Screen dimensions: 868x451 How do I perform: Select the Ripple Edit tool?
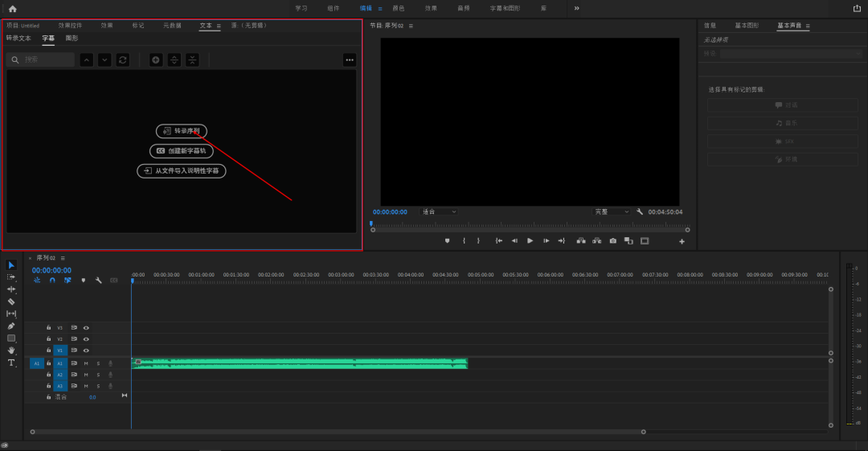(11, 289)
